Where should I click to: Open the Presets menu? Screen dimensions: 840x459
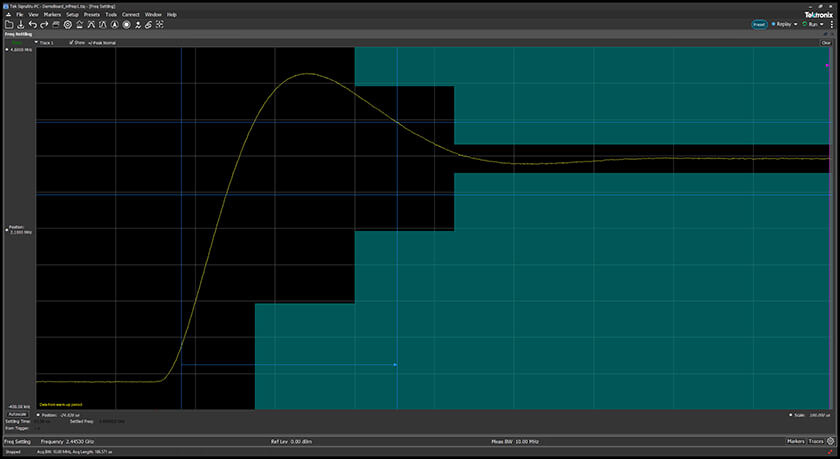[x=92, y=15]
